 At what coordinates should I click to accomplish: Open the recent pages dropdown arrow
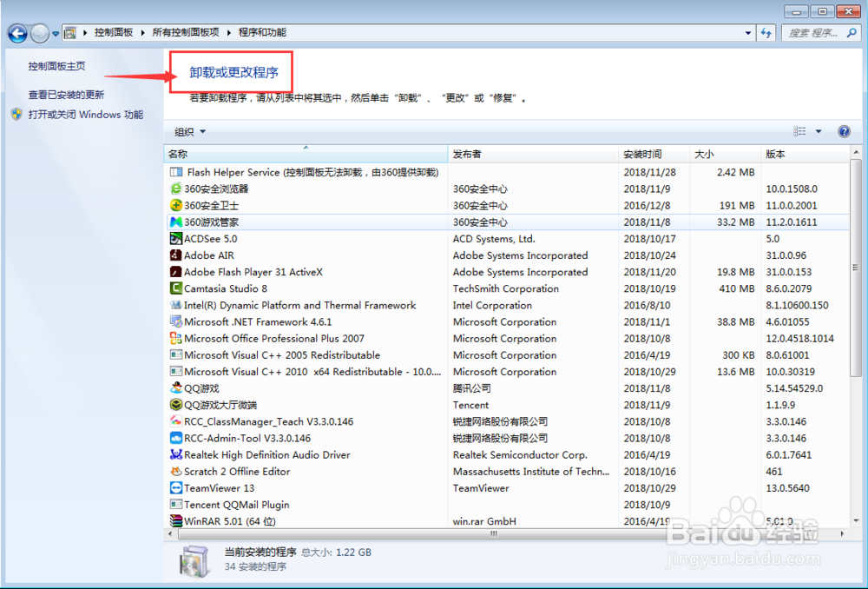56,34
